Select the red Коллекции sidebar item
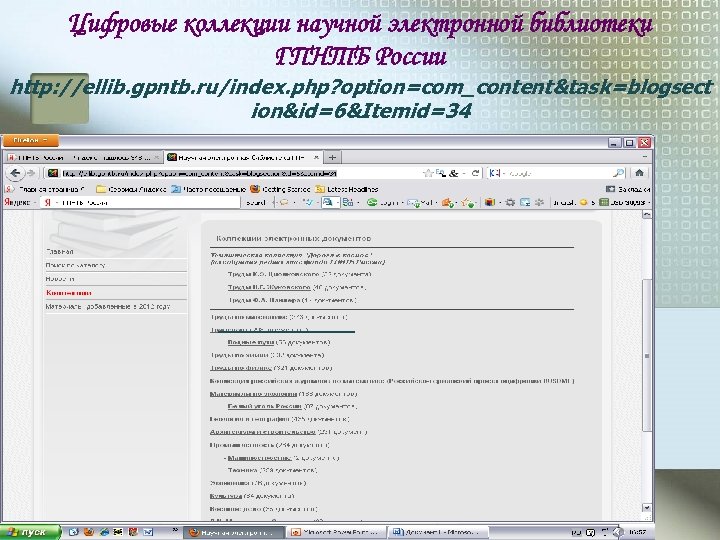The height and width of the screenshot is (540, 720). click(69, 292)
